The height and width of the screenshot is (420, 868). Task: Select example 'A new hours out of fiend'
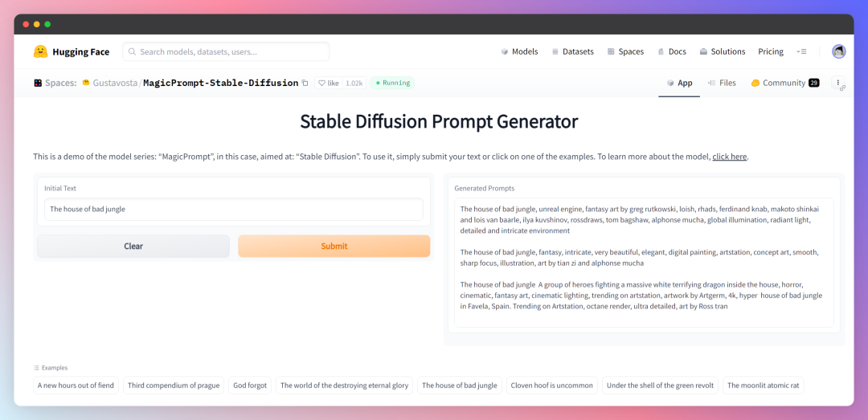pos(76,385)
